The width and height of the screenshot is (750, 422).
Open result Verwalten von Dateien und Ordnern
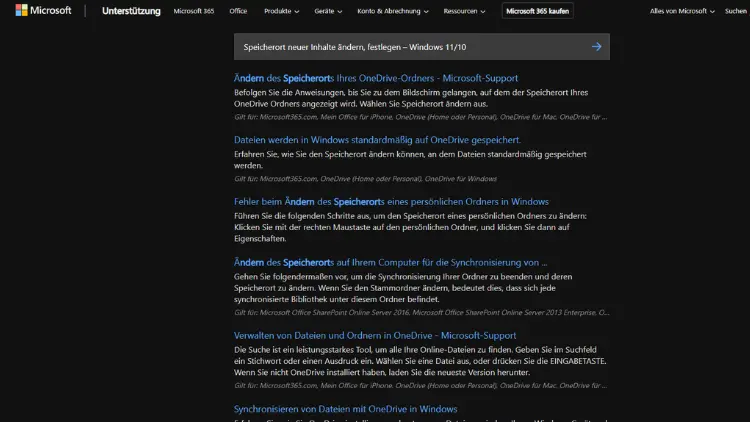375,335
